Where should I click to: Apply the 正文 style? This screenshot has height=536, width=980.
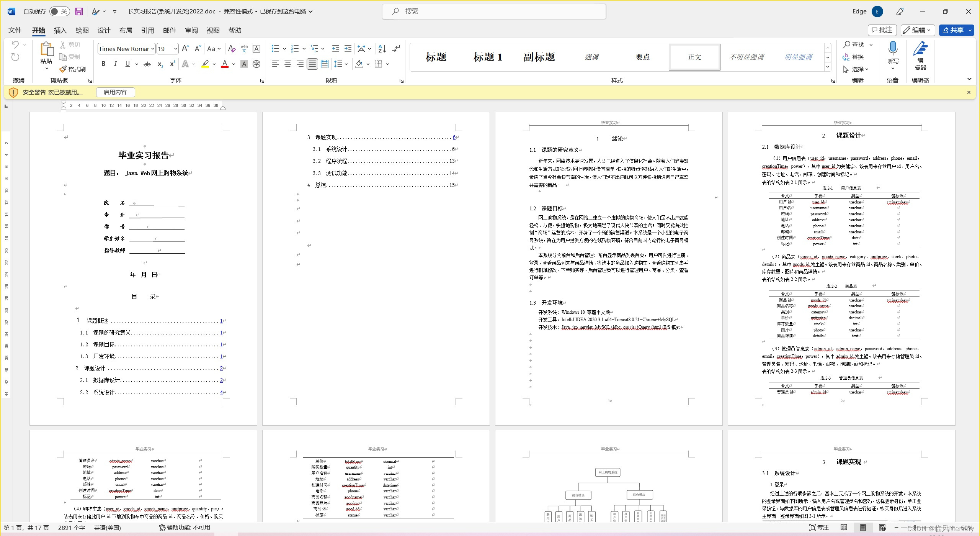694,57
